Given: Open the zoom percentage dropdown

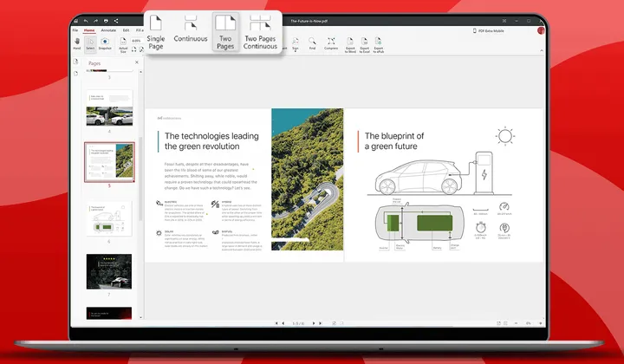Looking at the screenshot, I should [x=136, y=39].
